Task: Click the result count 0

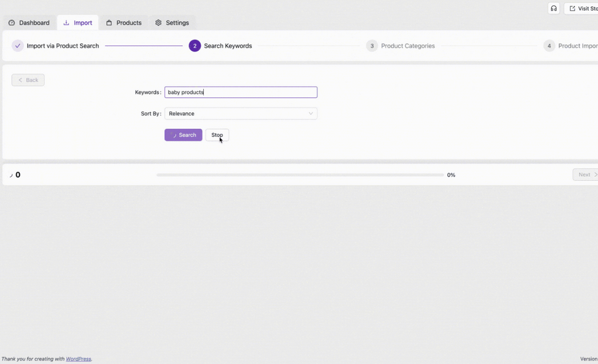Action: point(18,175)
